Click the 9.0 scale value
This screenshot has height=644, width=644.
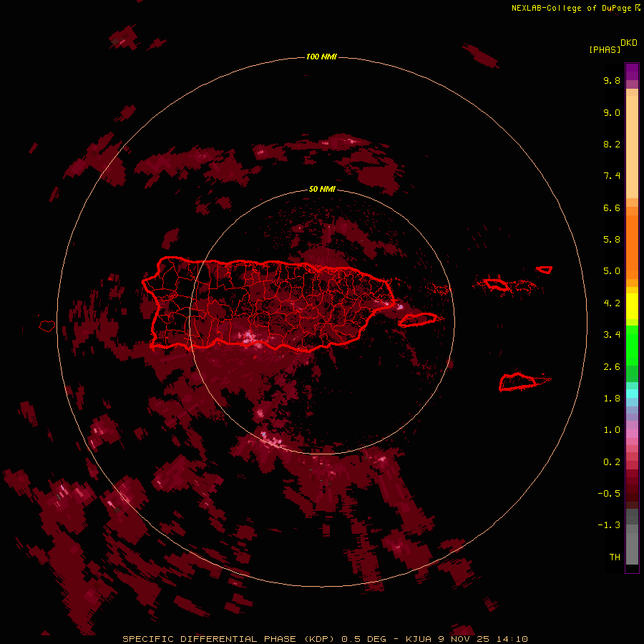tap(612, 112)
